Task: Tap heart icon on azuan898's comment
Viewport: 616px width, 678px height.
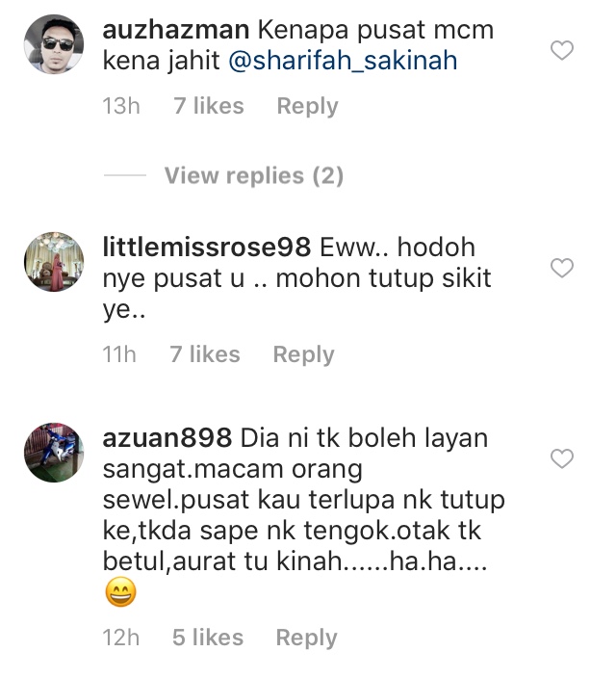Action: point(562,458)
